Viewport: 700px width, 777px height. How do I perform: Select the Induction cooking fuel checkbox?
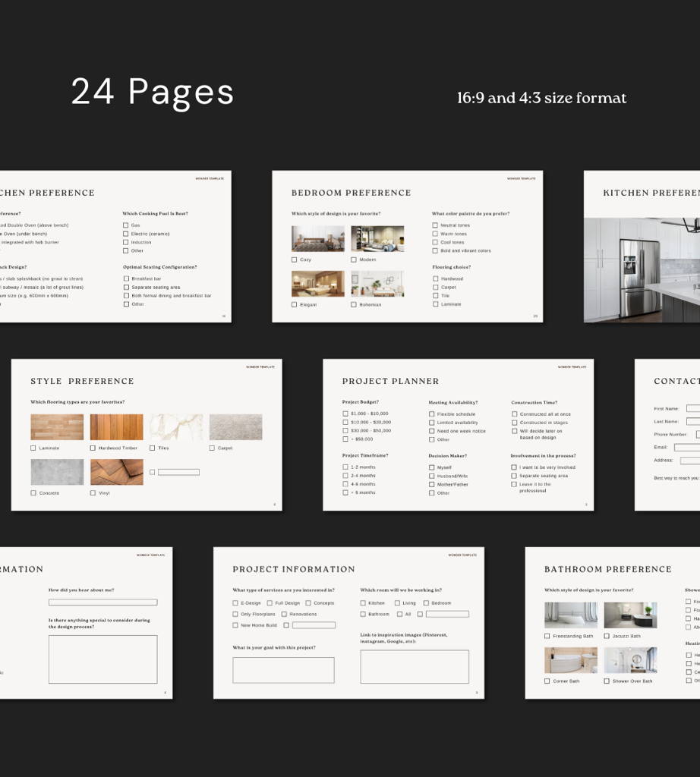tap(125, 242)
